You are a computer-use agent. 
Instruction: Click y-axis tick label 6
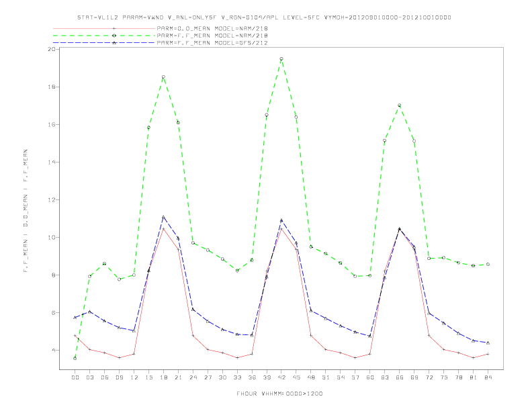54,313
